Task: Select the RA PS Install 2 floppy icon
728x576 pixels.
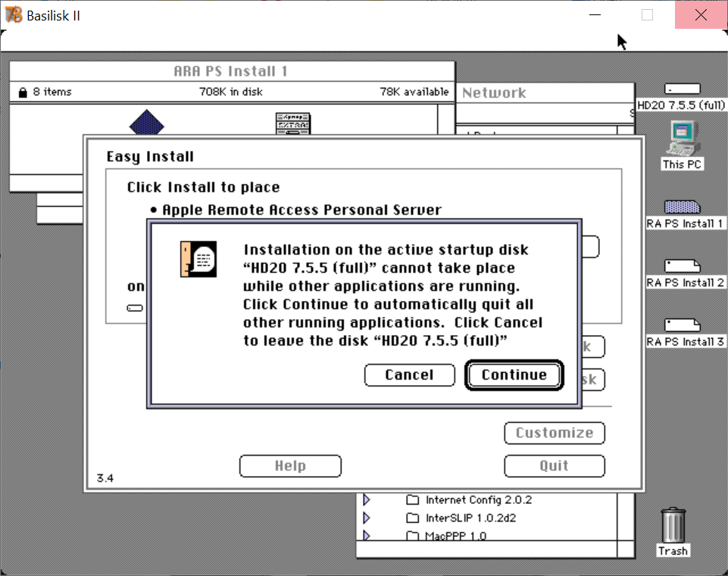Action: 683,266
